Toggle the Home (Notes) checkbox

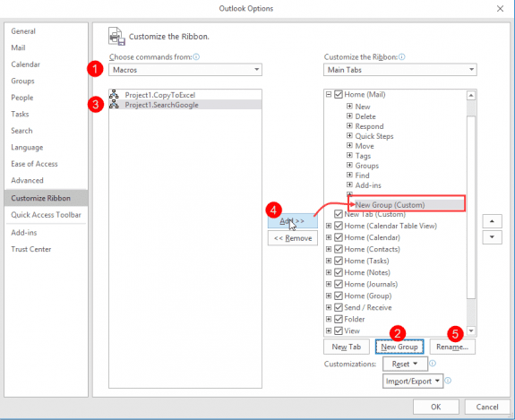[339, 272]
